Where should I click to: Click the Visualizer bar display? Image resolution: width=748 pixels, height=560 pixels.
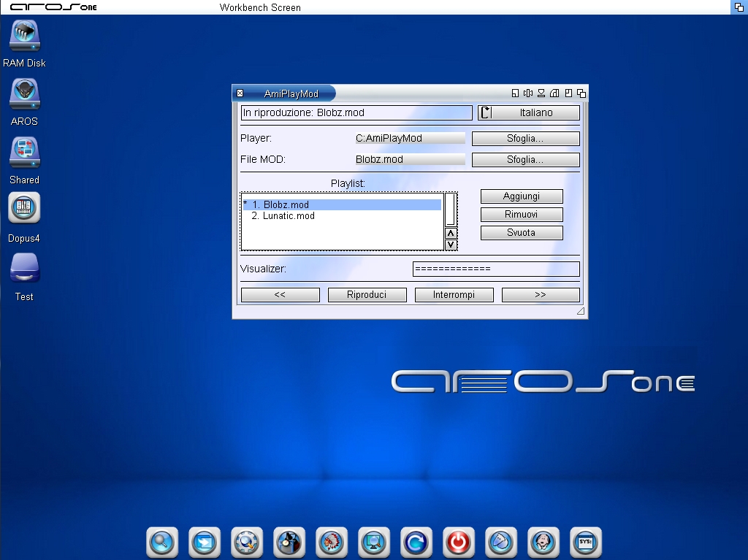496,269
